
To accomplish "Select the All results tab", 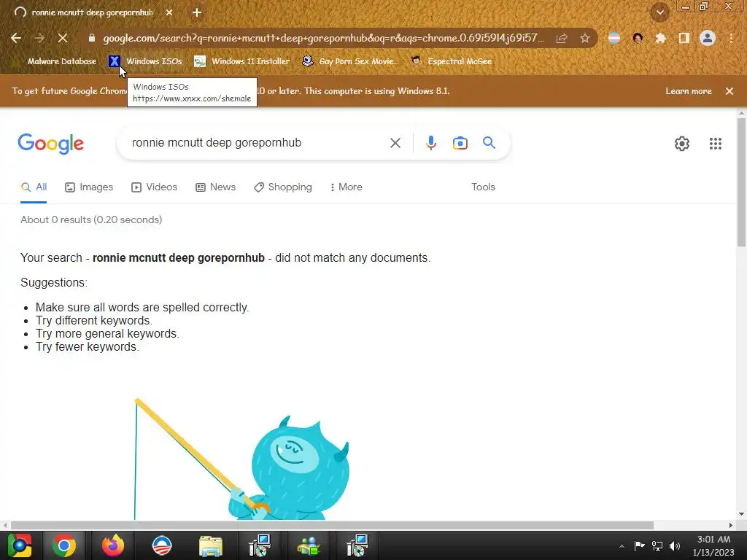I will pos(34,187).
